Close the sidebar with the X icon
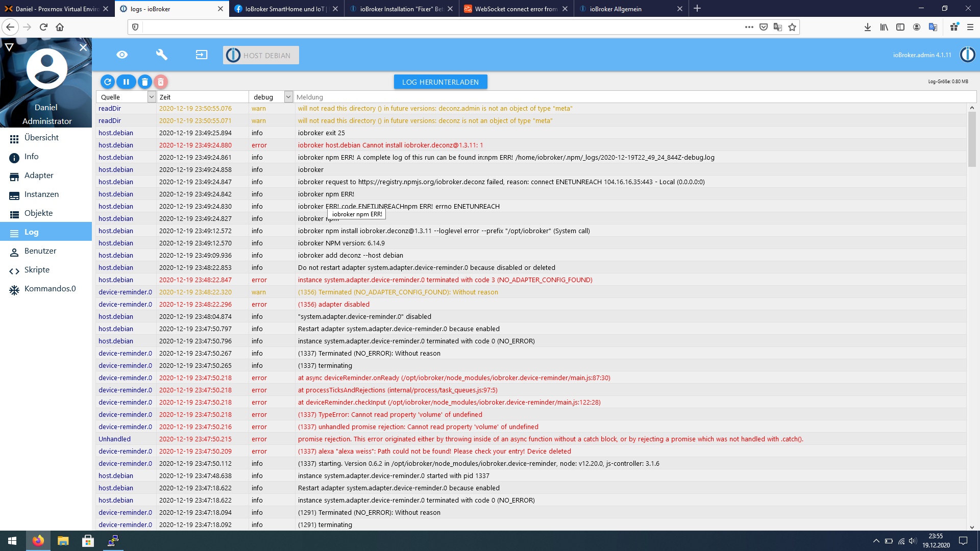Image resolution: width=980 pixels, height=551 pixels. (83, 47)
